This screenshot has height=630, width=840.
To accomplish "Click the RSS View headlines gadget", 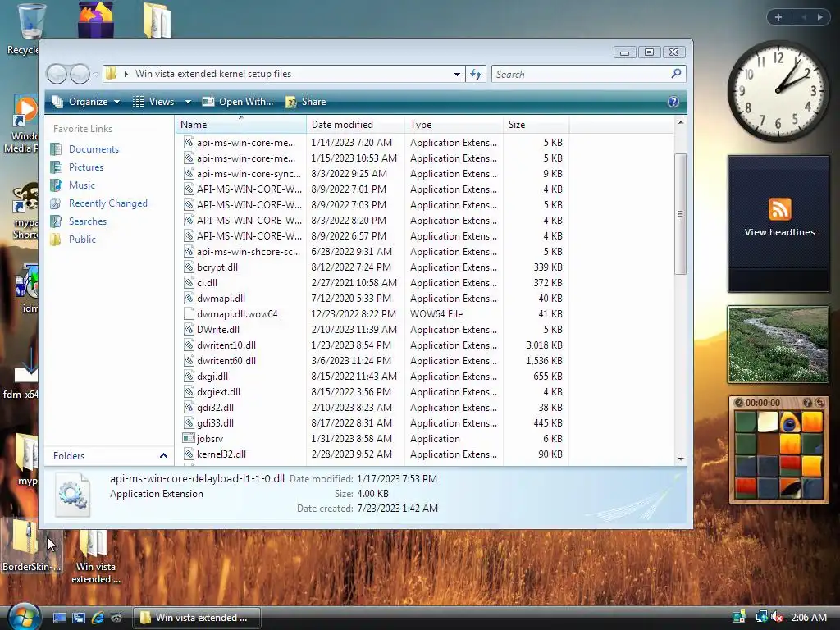I will click(779, 224).
